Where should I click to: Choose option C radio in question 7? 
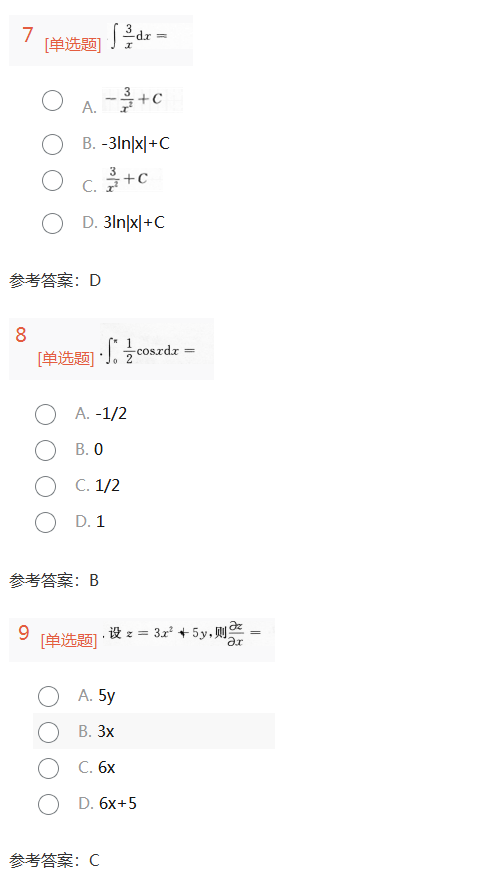52,180
